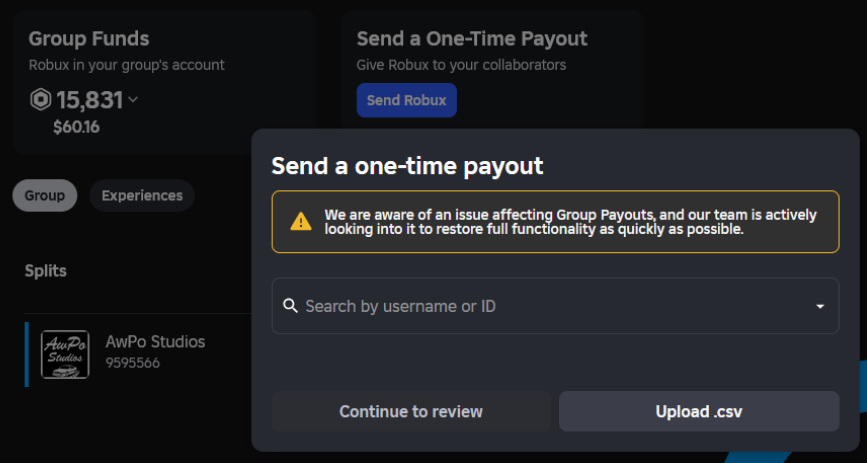867x463 pixels.
Task: Select the AwPo Studios group name
Action: coord(155,342)
